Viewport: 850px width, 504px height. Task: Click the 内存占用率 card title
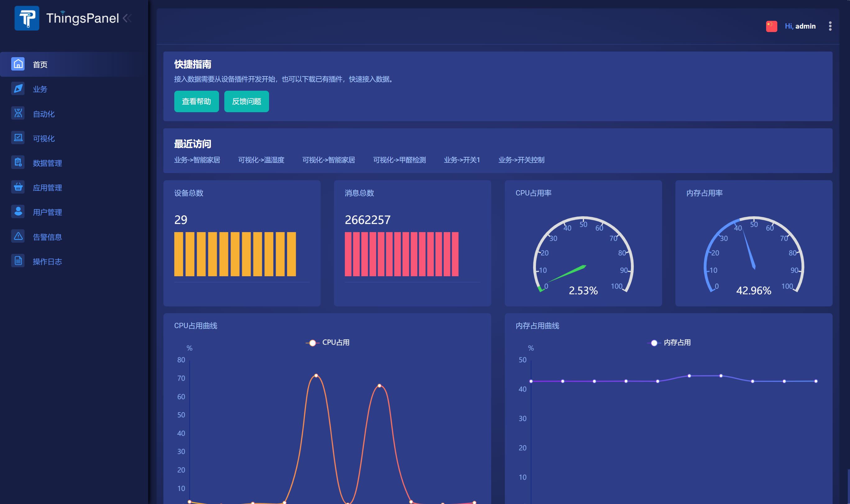(x=704, y=193)
